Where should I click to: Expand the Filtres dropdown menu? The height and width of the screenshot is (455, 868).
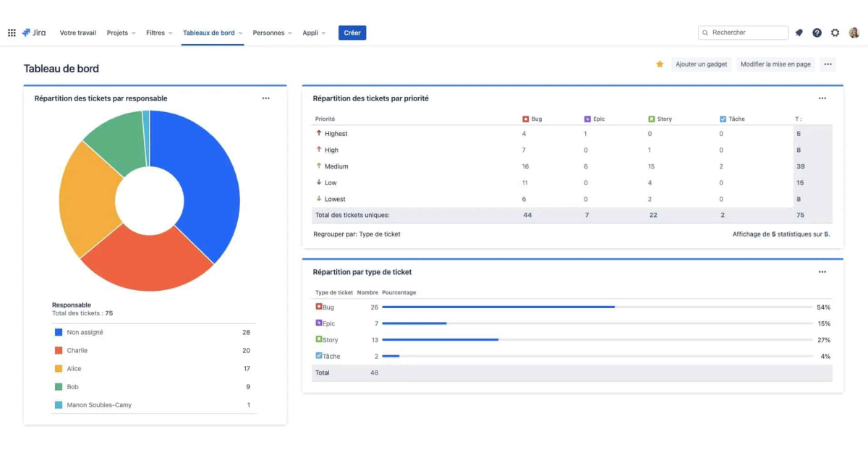coord(159,33)
